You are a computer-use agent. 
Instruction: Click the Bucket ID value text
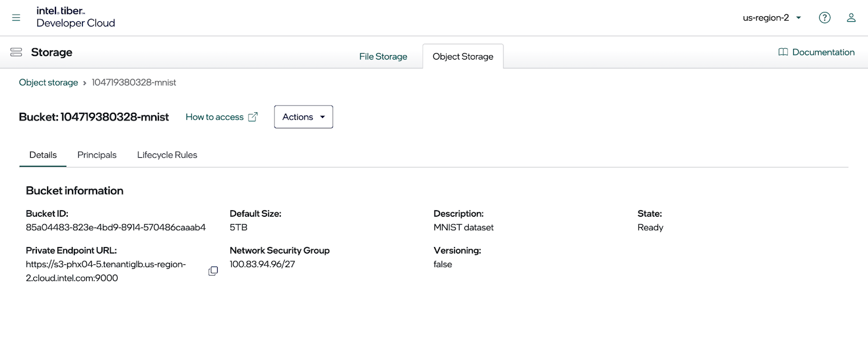point(116,228)
